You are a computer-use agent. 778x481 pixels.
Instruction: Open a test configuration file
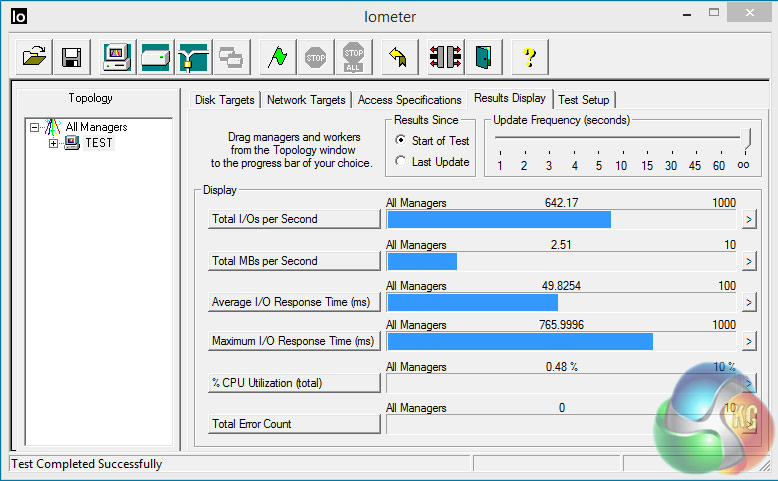tap(34, 57)
